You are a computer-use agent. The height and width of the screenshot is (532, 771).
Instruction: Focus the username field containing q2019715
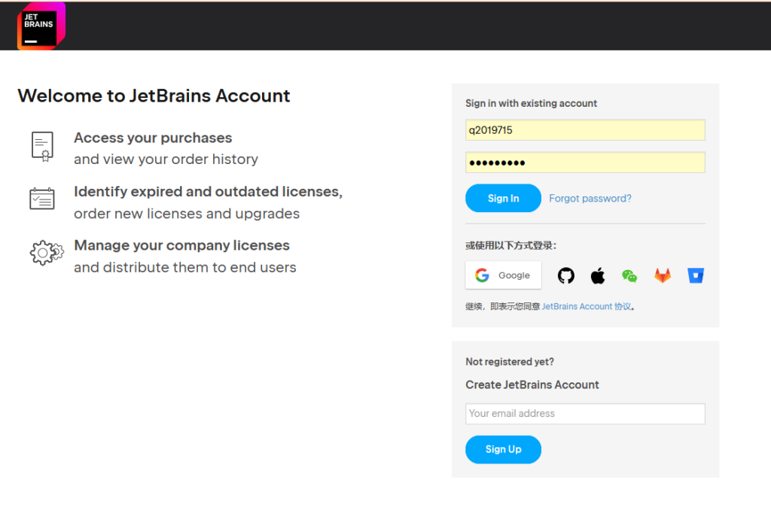[x=585, y=130]
